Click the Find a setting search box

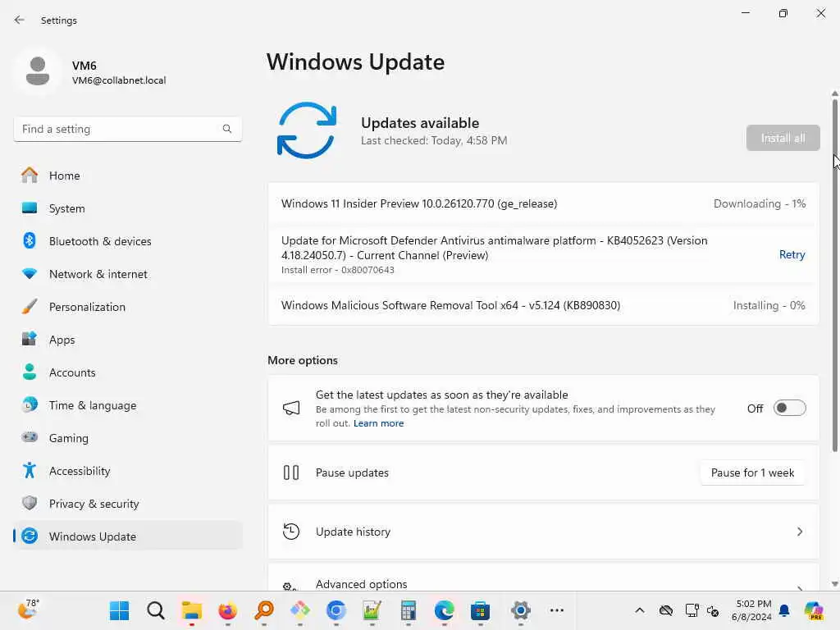[127, 129]
